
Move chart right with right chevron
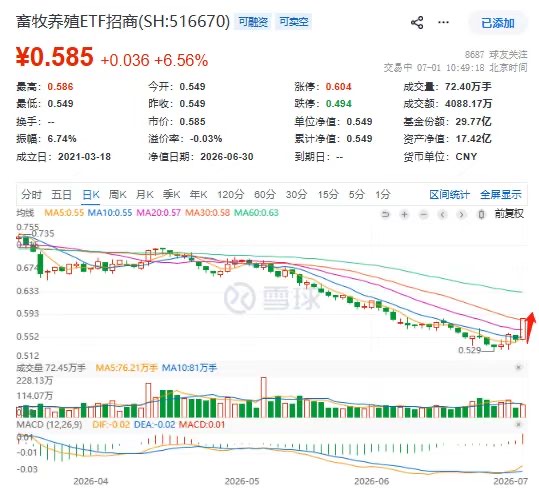click(x=462, y=215)
